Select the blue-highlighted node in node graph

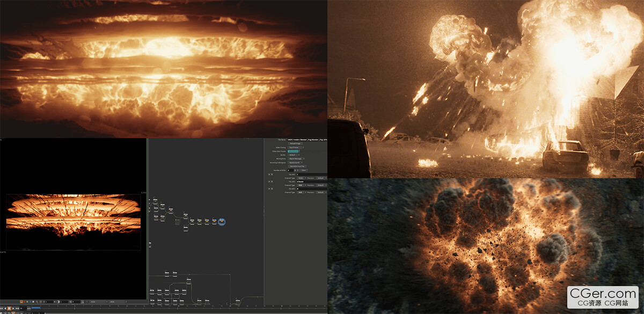tap(222, 221)
